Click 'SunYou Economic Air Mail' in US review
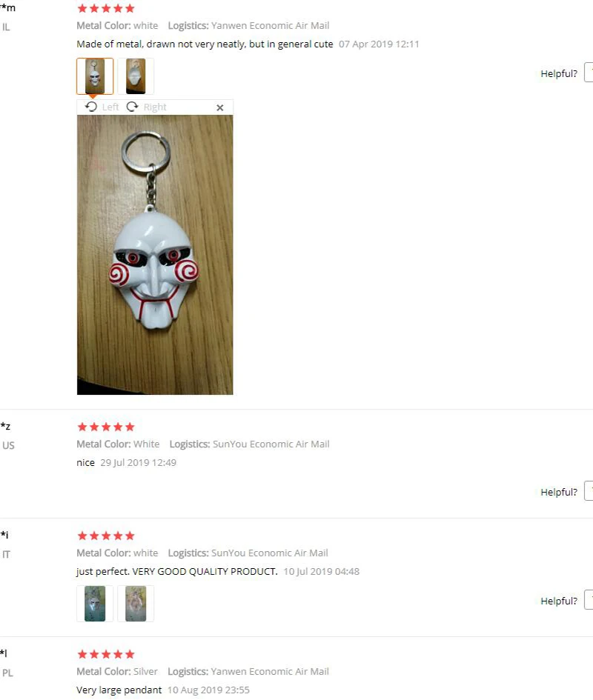 271,444
